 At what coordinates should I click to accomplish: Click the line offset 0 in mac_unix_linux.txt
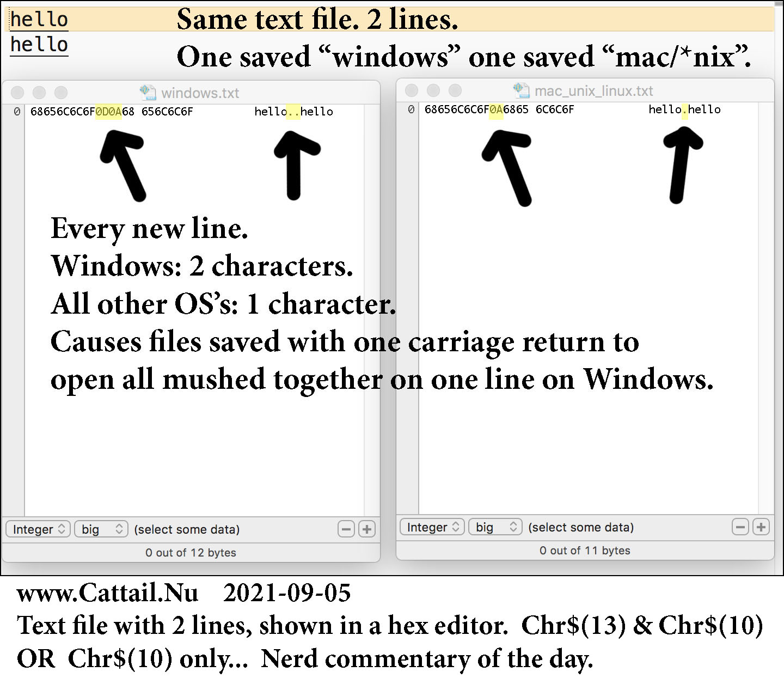point(411,109)
